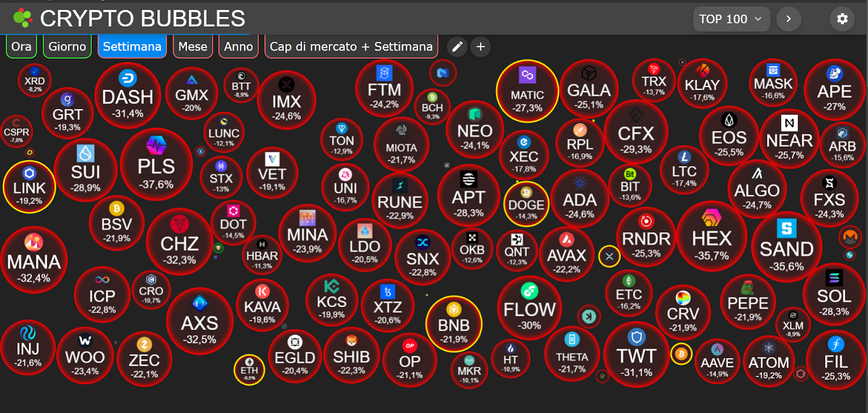Screen dimensions: 868x413
Task: Add new view with plus icon
Action: [481, 47]
